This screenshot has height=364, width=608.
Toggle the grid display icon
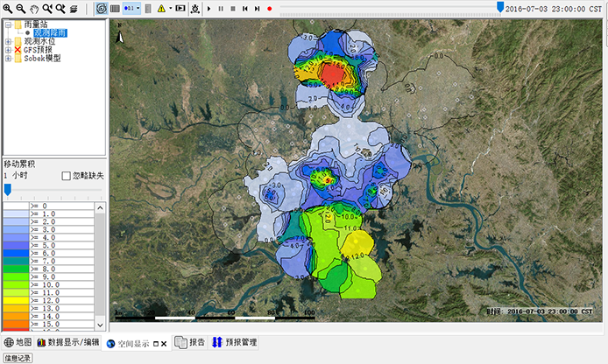tap(115, 8)
